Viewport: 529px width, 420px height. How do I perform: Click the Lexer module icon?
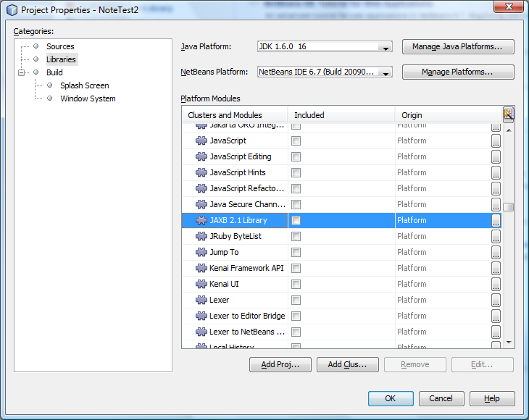click(201, 300)
